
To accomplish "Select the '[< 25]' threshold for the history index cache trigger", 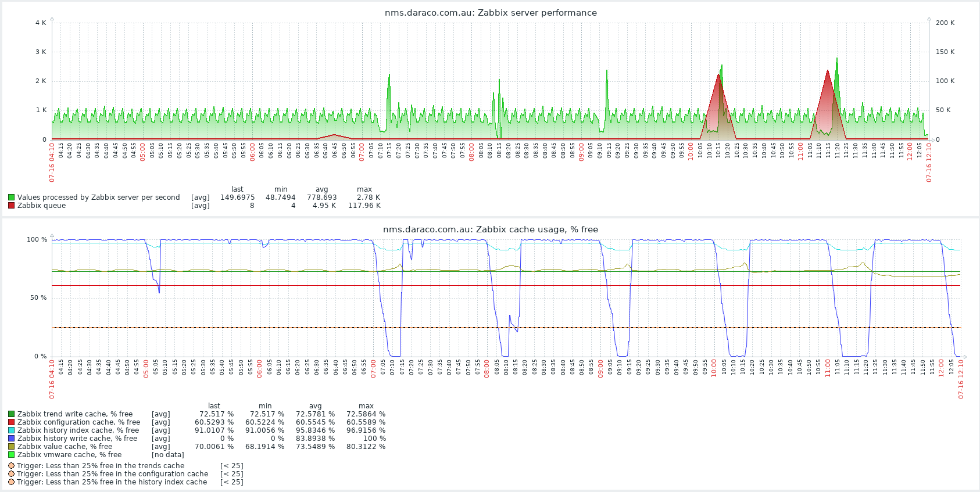I will point(231,482).
